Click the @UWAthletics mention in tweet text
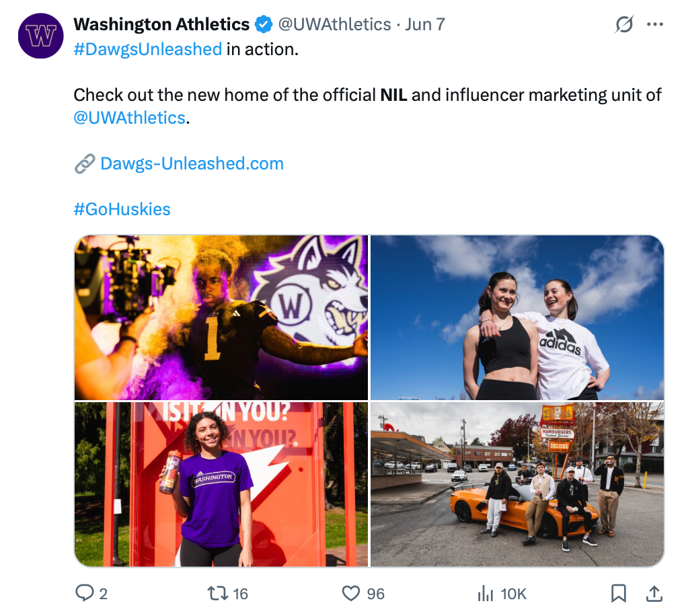The height and width of the screenshot is (616, 682). pyautogui.click(x=129, y=118)
